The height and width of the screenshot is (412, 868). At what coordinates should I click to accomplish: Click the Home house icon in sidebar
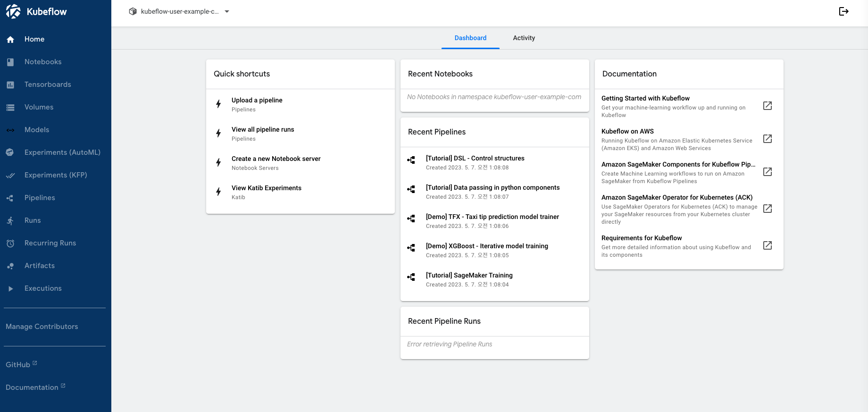(x=10, y=40)
